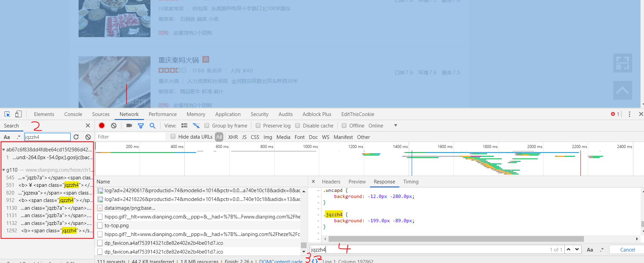This screenshot has width=644, height=263.
Task: Toggle regex option in Search pane
Action: [18, 137]
